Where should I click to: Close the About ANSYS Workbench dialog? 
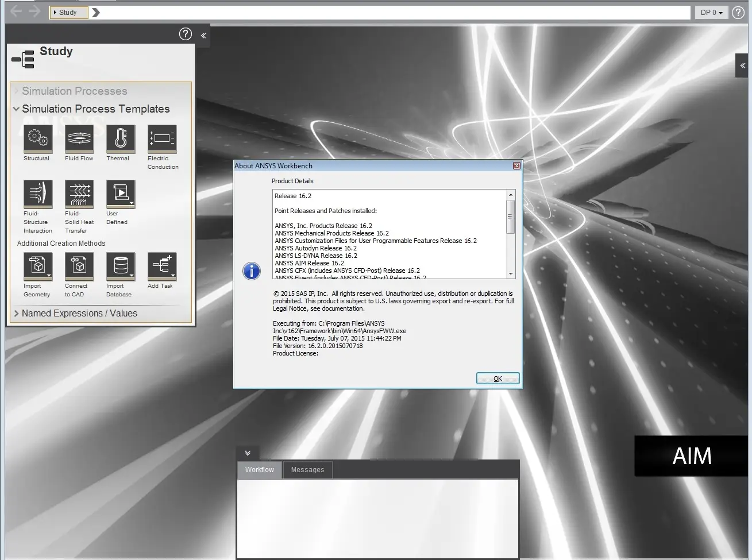[516, 165]
